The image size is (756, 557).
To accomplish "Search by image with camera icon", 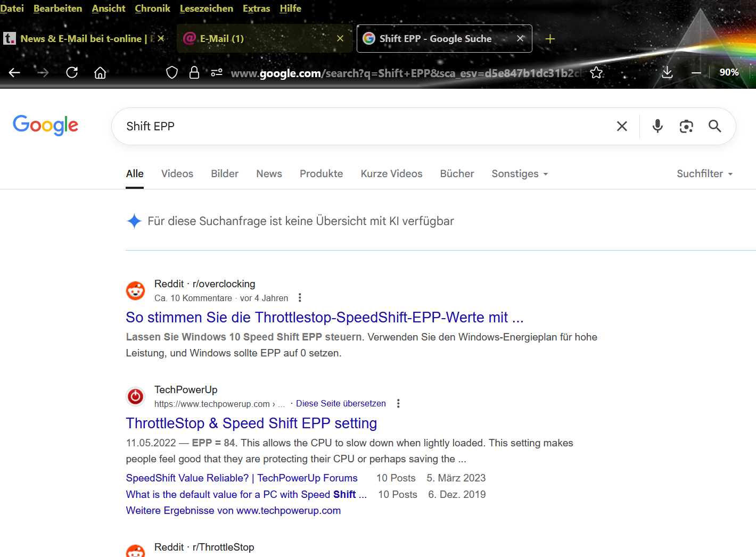I will pyautogui.click(x=686, y=126).
